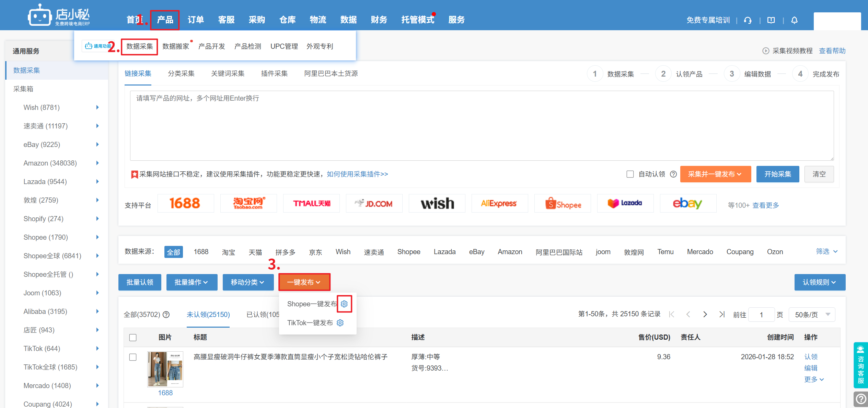Click question icon beside 全部(35702)
Screen dimensions: 868x408
[x=166, y=315]
